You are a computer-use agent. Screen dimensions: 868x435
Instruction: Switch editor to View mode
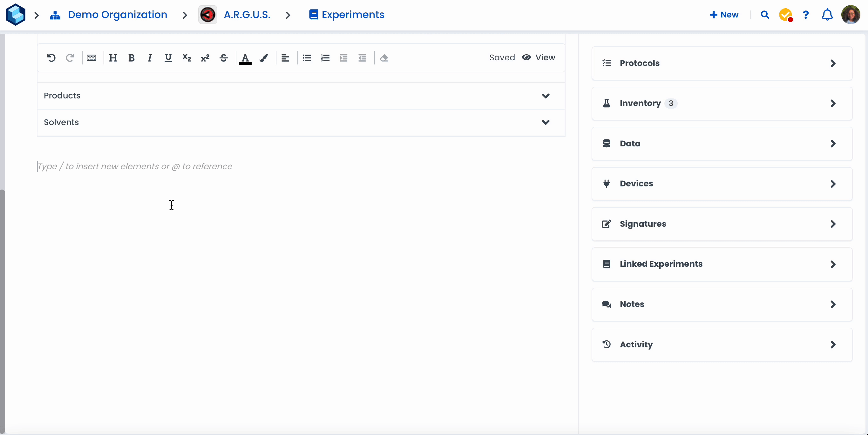click(x=539, y=57)
